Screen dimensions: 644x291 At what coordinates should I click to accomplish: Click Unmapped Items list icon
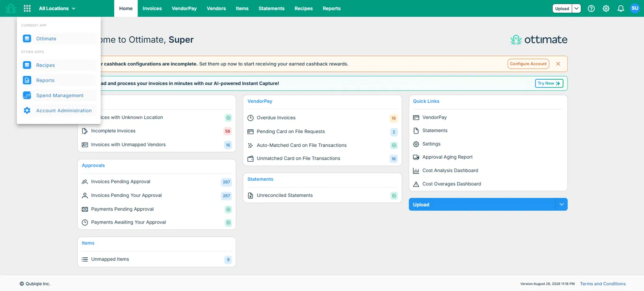[85, 259]
